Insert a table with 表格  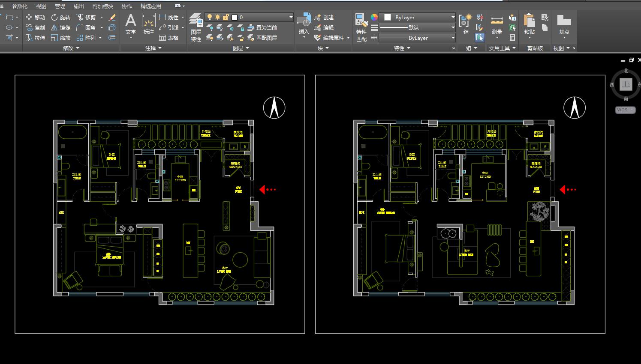tap(169, 38)
